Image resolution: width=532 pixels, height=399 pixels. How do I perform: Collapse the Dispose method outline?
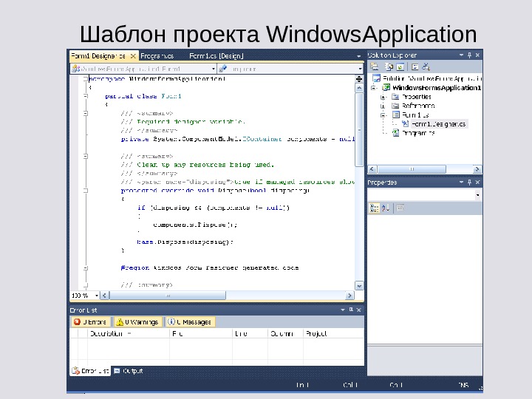point(86,191)
